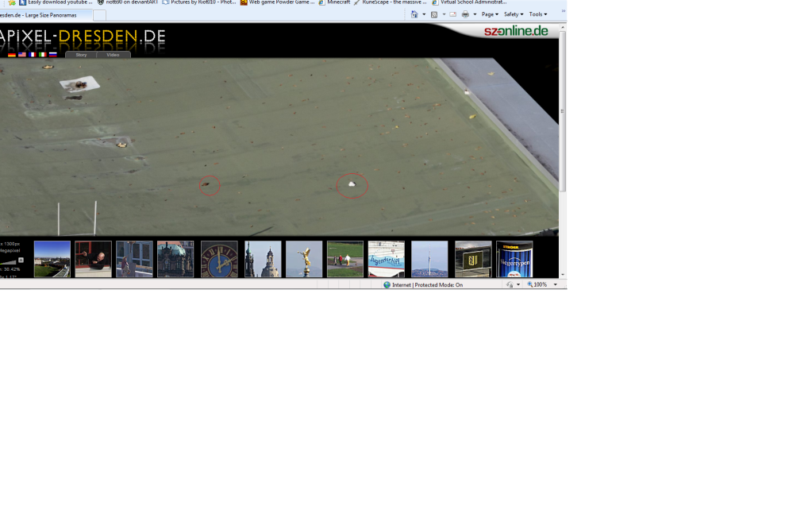The width and height of the screenshot is (812, 529).
Task: Open the deviantART favorites bookmark
Action: pos(128,2)
